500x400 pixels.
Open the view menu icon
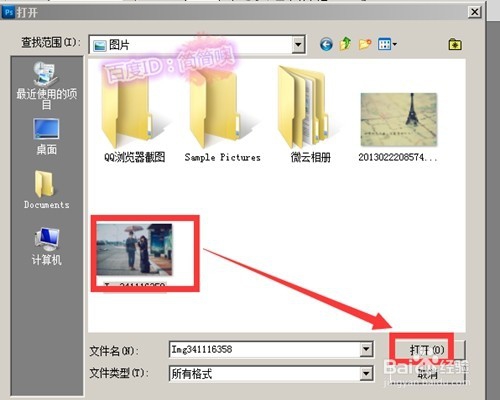387,44
